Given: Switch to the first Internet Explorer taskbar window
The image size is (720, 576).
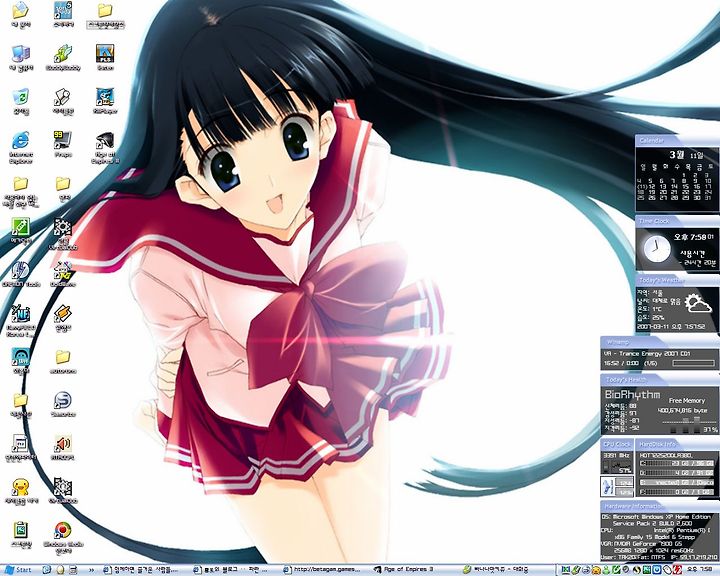Looking at the screenshot, I should coord(142,570).
